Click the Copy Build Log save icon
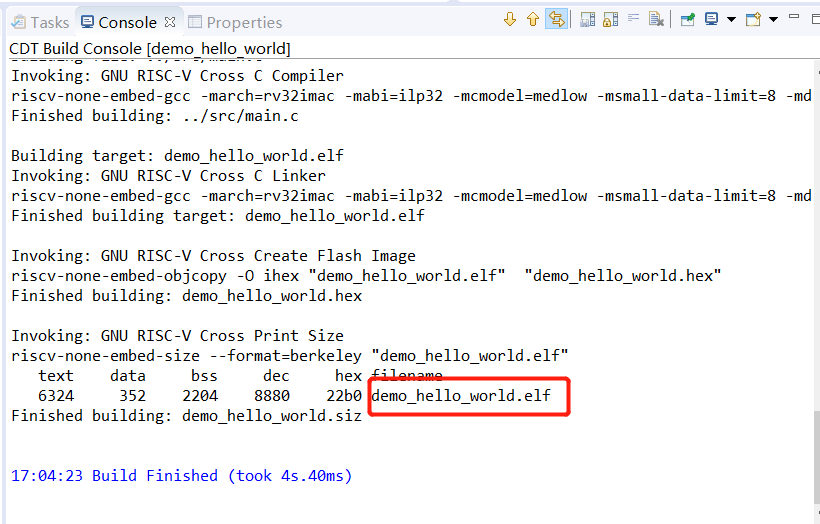The width and height of the screenshot is (820, 524). [x=588, y=20]
